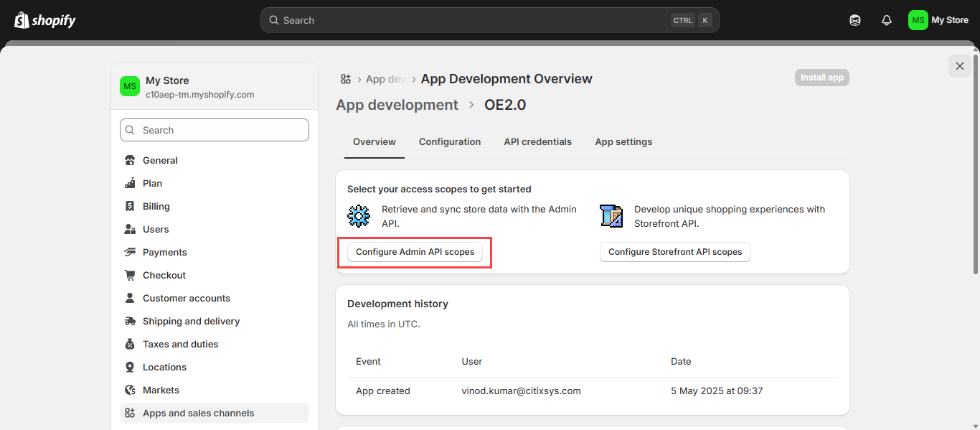980x430 pixels.
Task: Open the General settings page
Action: click(160, 160)
